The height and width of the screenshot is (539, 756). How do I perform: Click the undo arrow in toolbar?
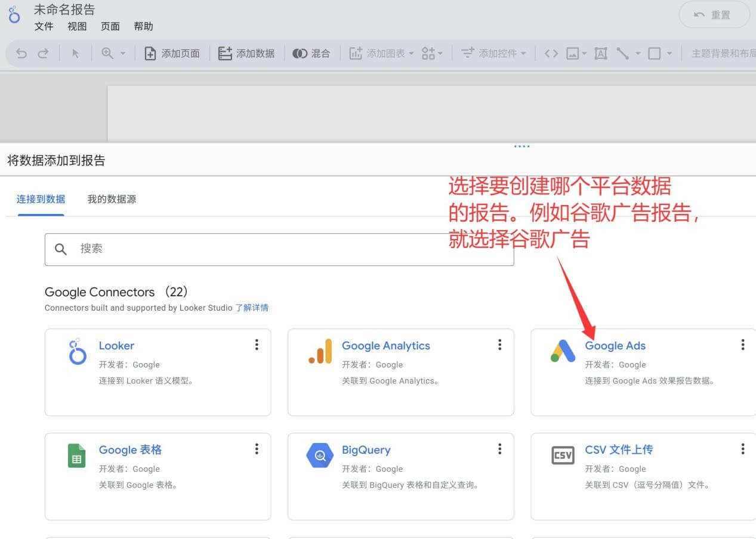click(x=21, y=54)
